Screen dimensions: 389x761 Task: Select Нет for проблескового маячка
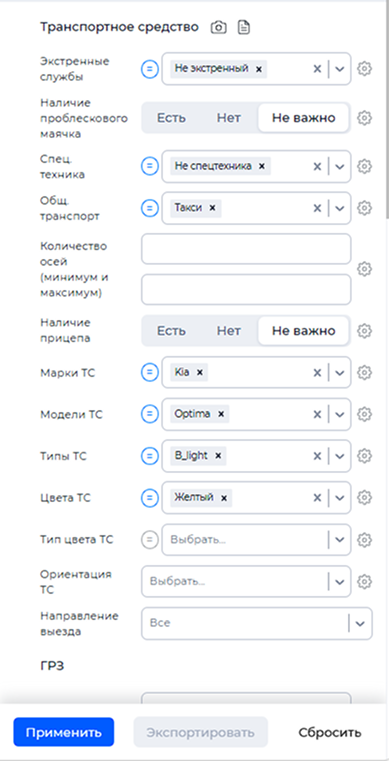(228, 117)
